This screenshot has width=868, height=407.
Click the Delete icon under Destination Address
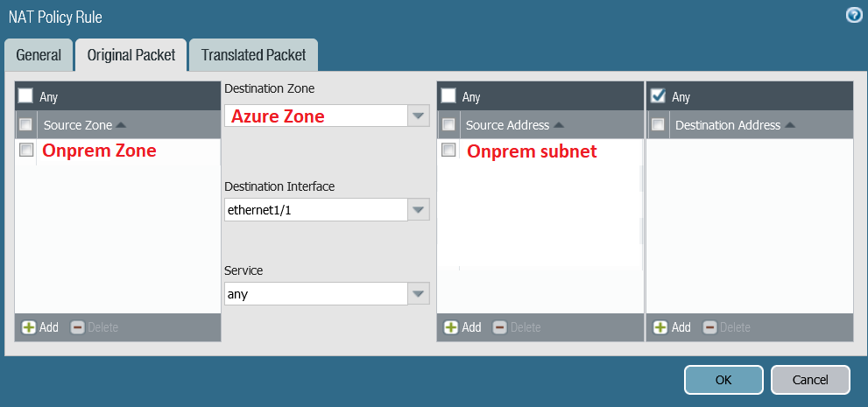tap(709, 327)
